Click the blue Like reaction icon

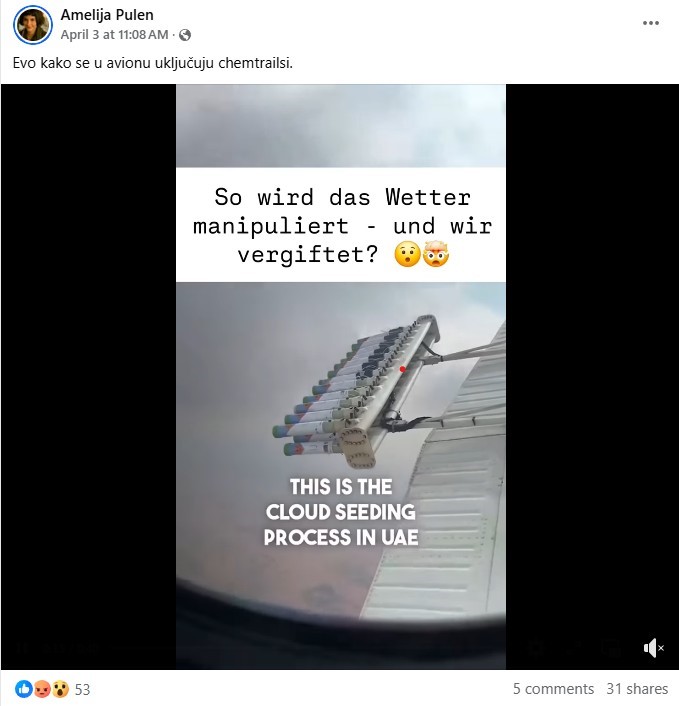23,689
